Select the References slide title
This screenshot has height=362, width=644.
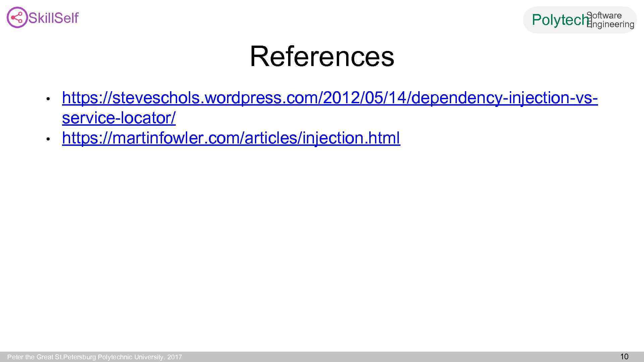[x=322, y=56]
